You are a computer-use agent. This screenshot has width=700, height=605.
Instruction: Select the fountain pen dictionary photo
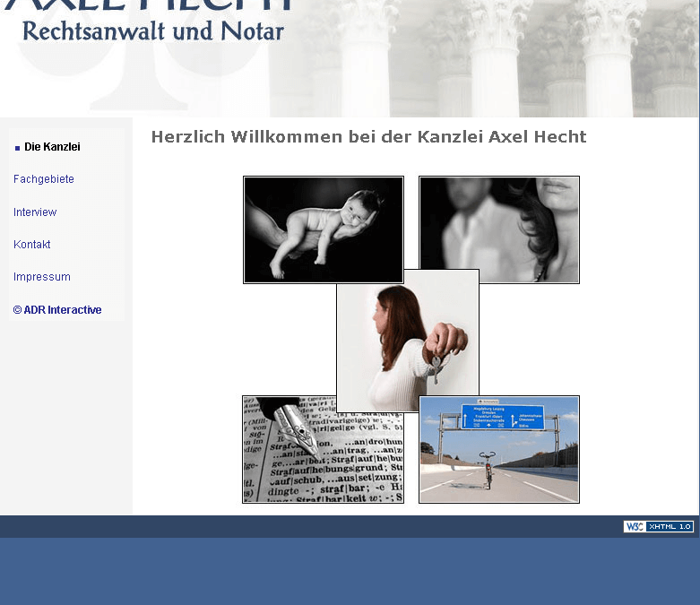[324, 450]
